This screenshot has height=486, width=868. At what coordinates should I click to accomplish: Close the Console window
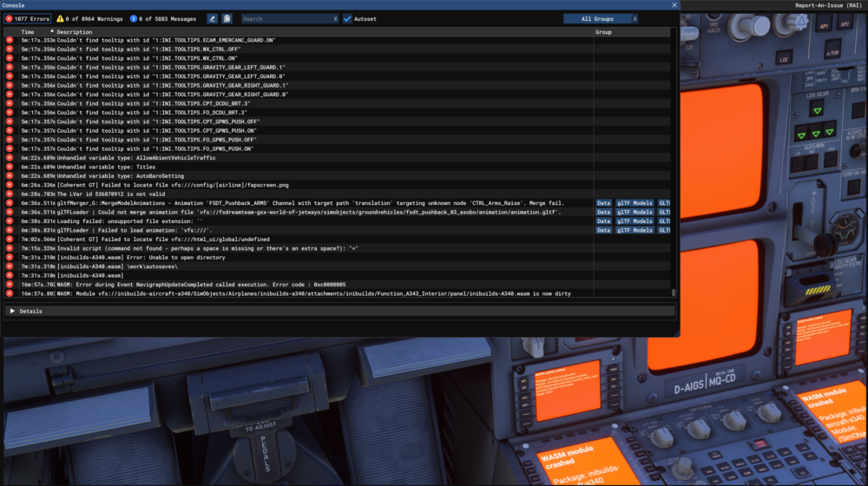pos(672,5)
